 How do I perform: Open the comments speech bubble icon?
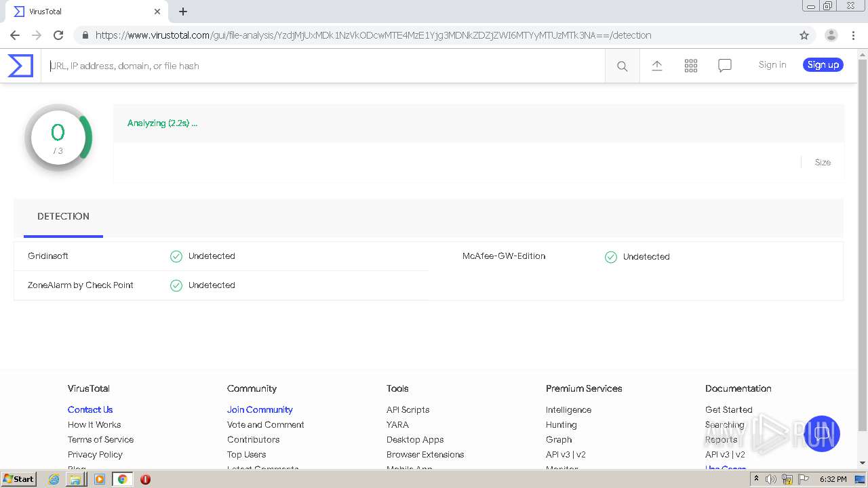(725, 65)
